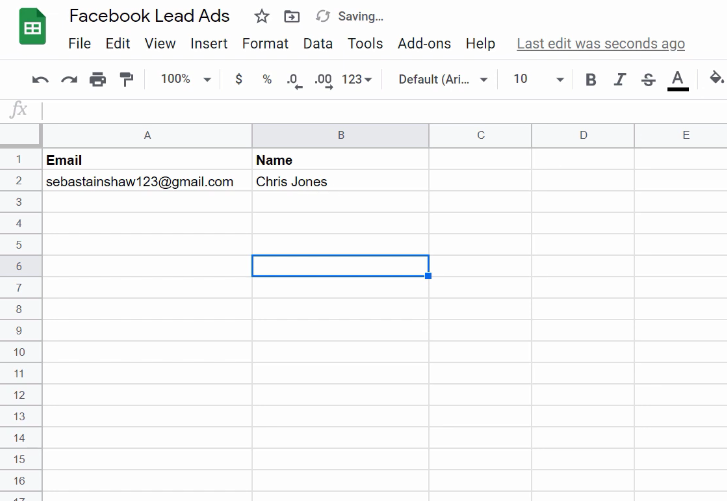Select column E header
This screenshot has height=501, width=727.
click(x=681, y=135)
